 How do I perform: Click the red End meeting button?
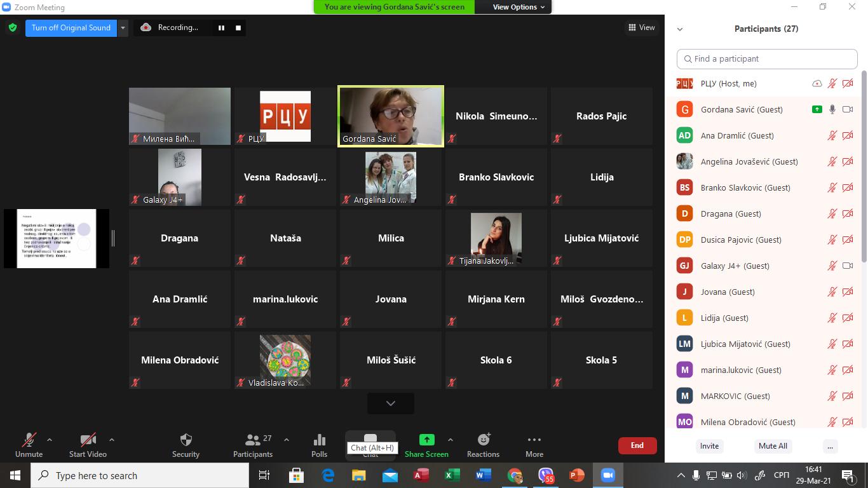(x=637, y=445)
